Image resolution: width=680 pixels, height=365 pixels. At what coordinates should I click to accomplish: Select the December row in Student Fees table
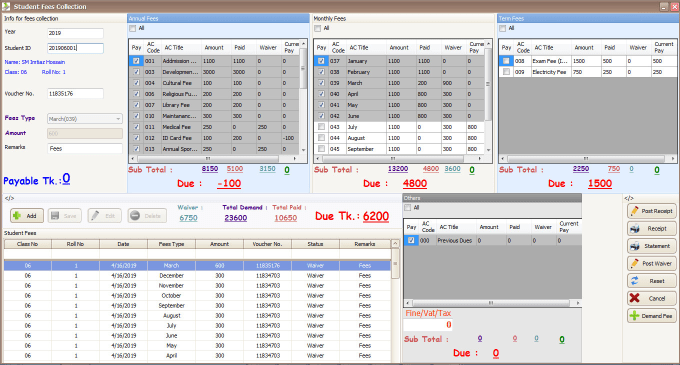(197, 276)
